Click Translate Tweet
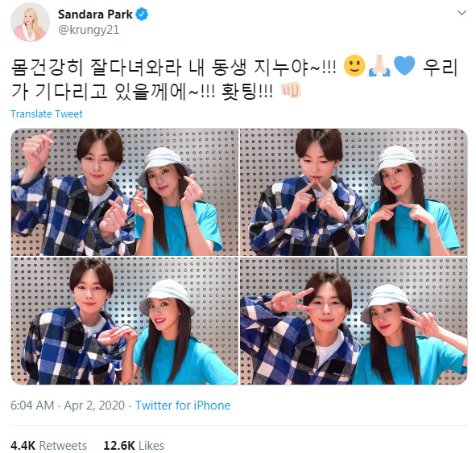The height and width of the screenshot is (453, 476). (x=47, y=113)
